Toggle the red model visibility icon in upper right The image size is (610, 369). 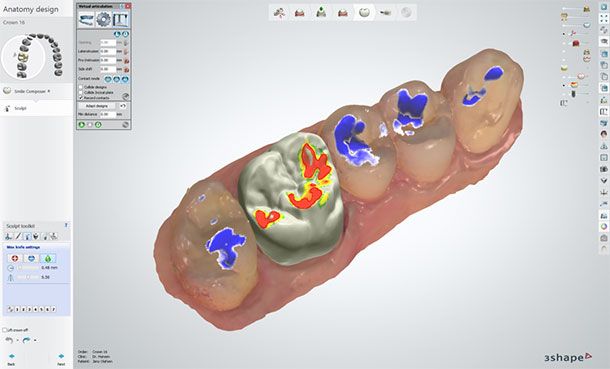pos(576,43)
